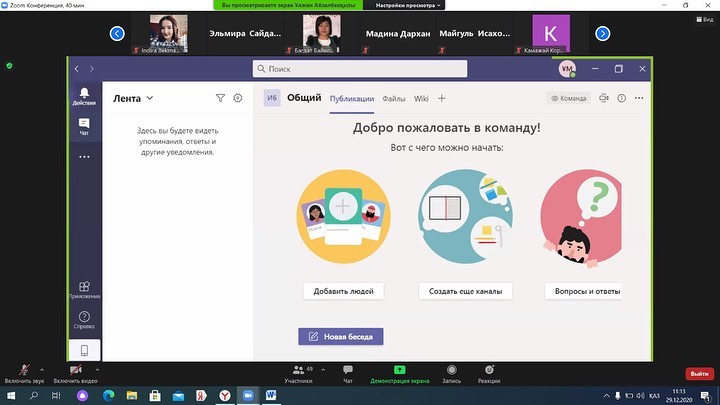Open channel info icon
Screen dimensions: 720x405
(621, 98)
